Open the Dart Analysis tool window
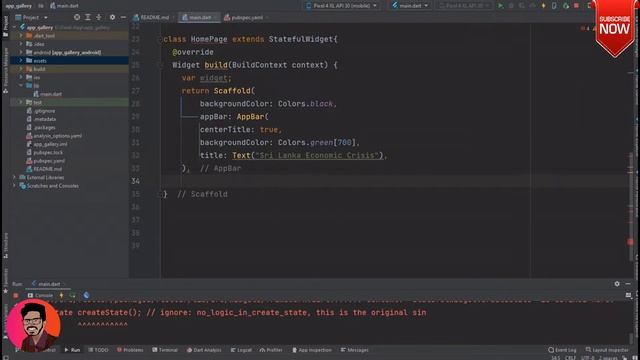Image resolution: width=640 pixels, height=360 pixels. 204,350
